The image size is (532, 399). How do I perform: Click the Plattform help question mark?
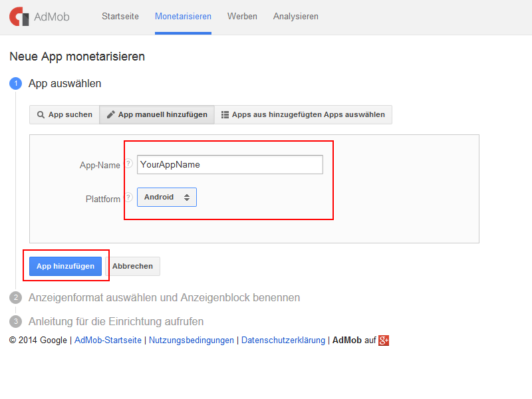click(128, 197)
